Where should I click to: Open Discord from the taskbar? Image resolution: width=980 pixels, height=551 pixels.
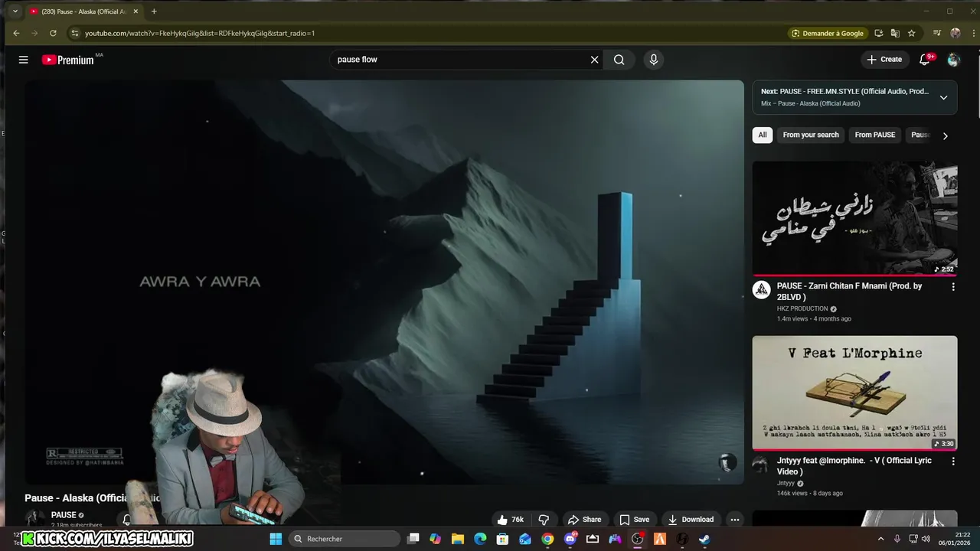[570, 539]
